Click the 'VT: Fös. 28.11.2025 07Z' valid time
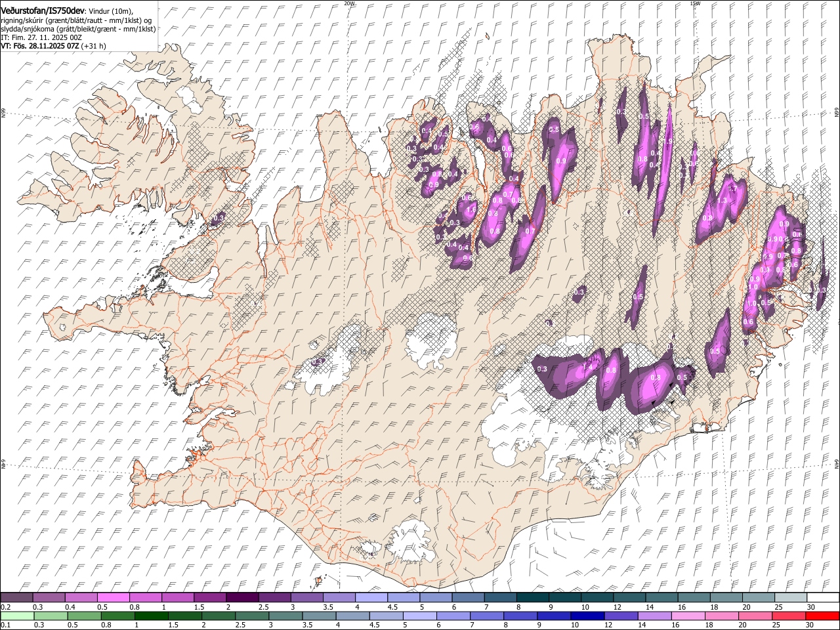Screen dimensions: 840x630 tap(40, 46)
